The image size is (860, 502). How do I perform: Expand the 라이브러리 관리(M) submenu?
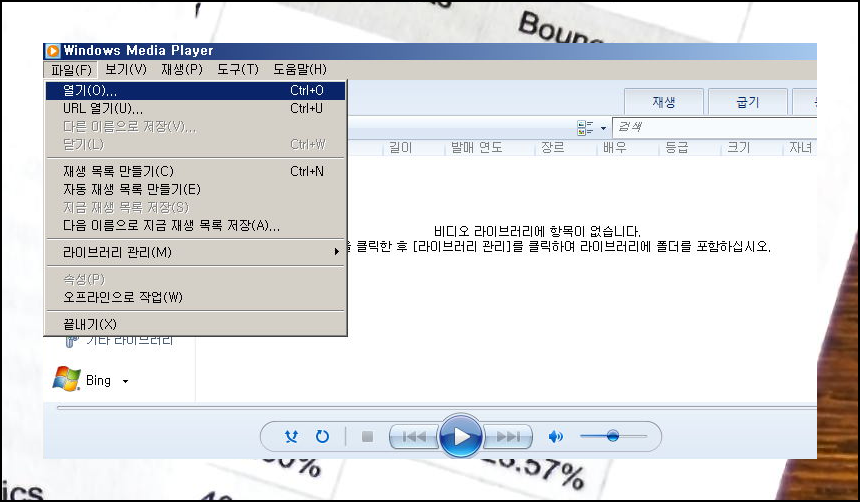(x=195, y=252)
